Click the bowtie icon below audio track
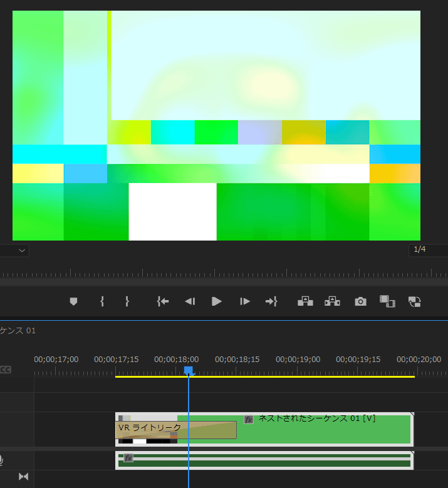Screen dimensions: 448x488 (23, 477)
